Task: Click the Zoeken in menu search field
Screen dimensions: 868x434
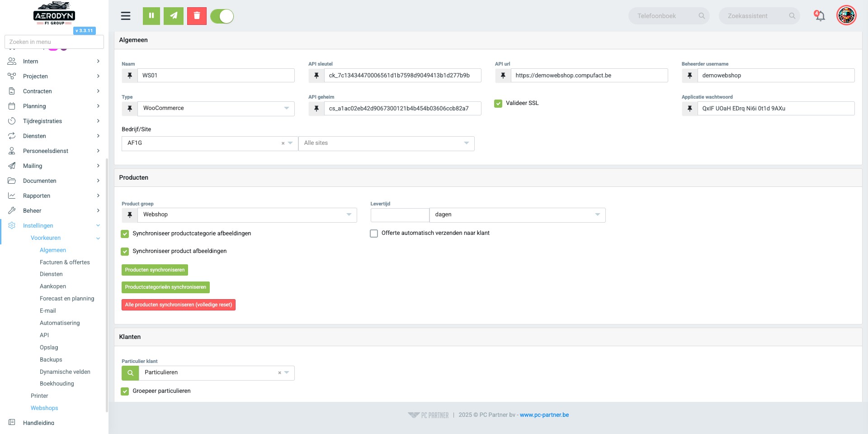Action: [x=54, y=42]
